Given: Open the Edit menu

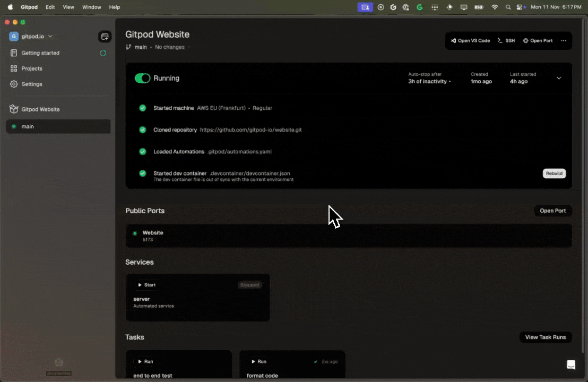Looking at the screenshot, I should pos(50,7).
